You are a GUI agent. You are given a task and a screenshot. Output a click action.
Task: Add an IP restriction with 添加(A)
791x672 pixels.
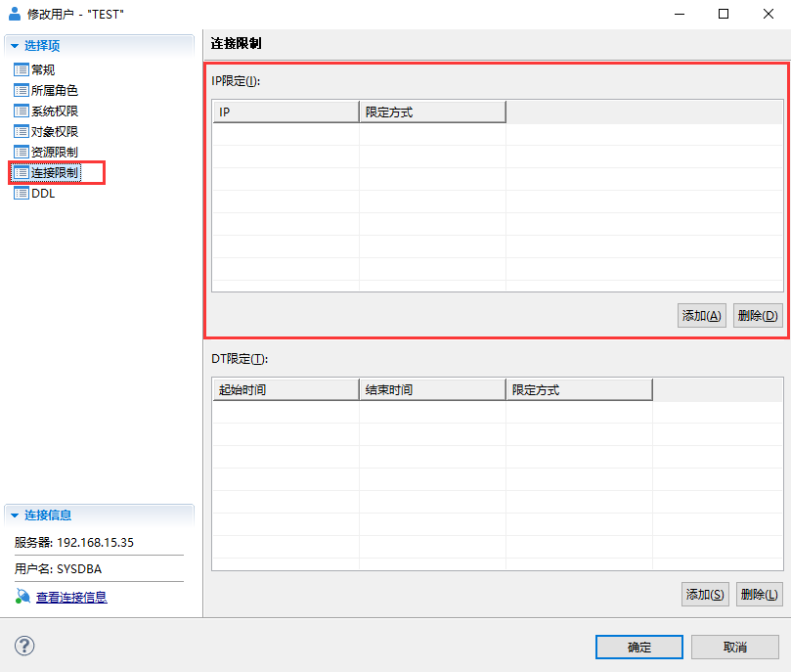(702, 316)
